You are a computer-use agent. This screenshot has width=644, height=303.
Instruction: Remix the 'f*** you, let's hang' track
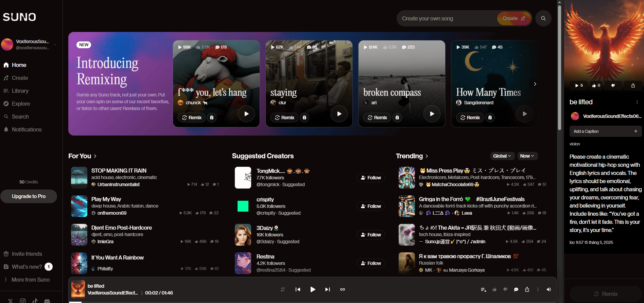point(192,118)
